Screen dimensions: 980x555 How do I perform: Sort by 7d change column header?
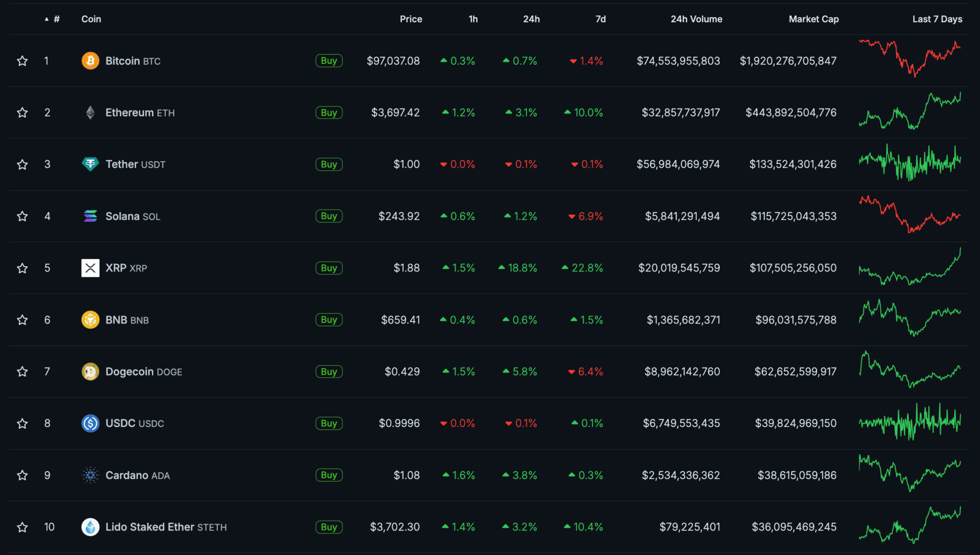[600, 19]
